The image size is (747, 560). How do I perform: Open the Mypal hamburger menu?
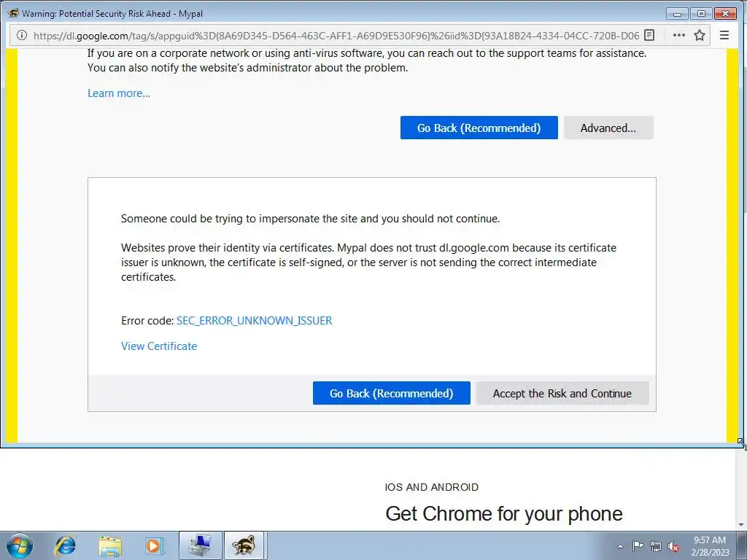pos(724,35)
